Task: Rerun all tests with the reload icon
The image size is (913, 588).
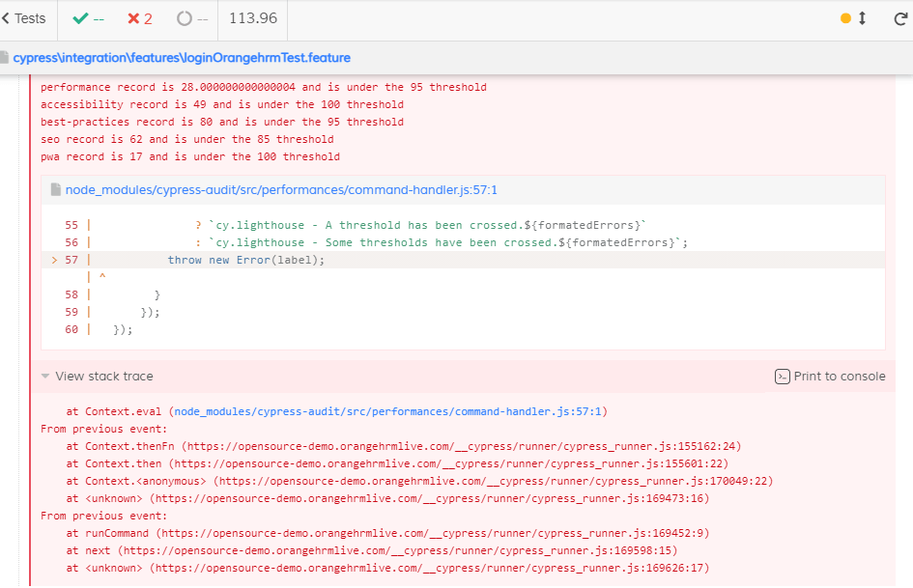Action: [900, 18]
